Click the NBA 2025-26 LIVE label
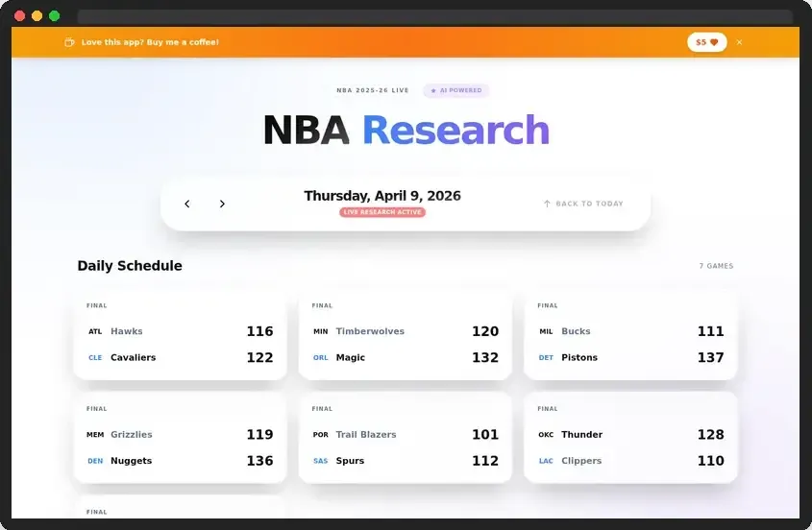Viewport: 812px width, 530px height. tap(373, 90)
